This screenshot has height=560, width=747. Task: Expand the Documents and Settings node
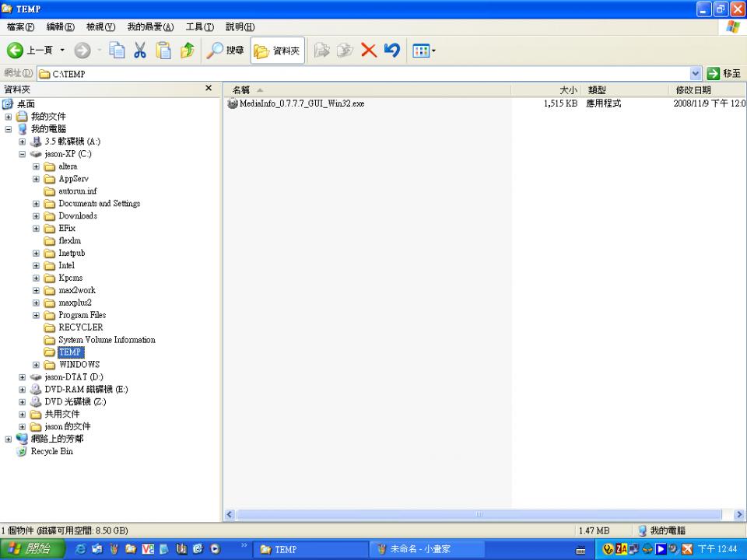click(x=36, y=203)
